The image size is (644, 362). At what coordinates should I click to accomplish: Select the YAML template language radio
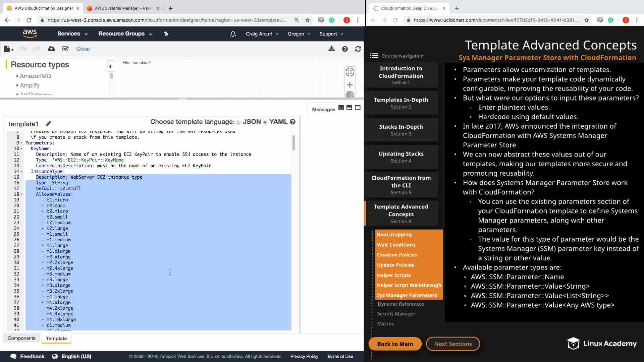pos(265,122)
